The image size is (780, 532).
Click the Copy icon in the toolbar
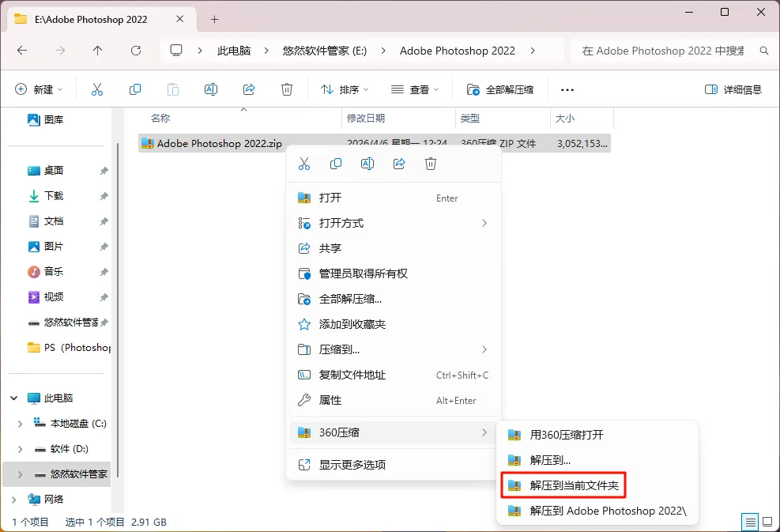pyautogui.click(x=135, y=89)
